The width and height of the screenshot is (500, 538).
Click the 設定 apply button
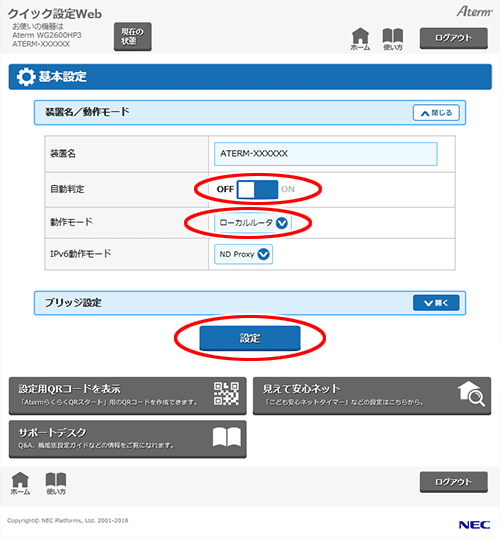click(x=250, y=338)
